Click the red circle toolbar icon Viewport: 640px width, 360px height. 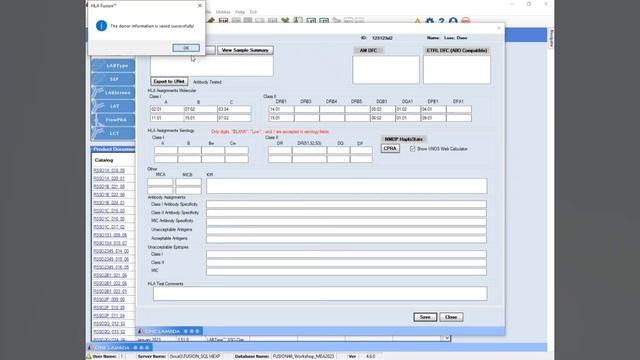[x=466, y=21]
